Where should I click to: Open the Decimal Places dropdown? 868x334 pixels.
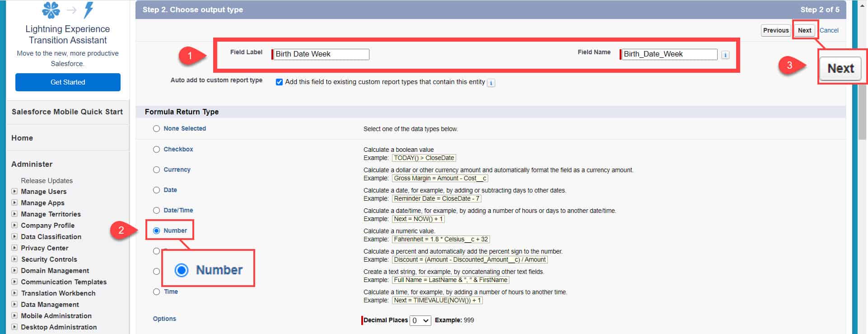(x=420, y=320)
